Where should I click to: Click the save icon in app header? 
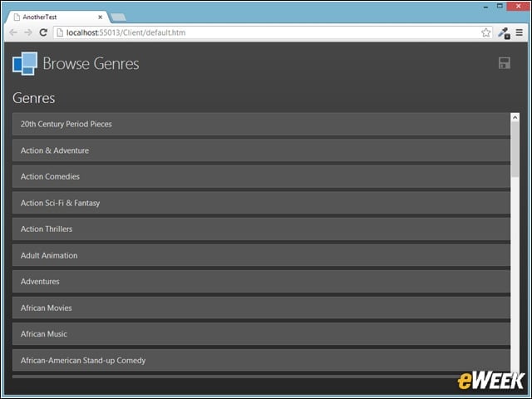coord(505,63)
